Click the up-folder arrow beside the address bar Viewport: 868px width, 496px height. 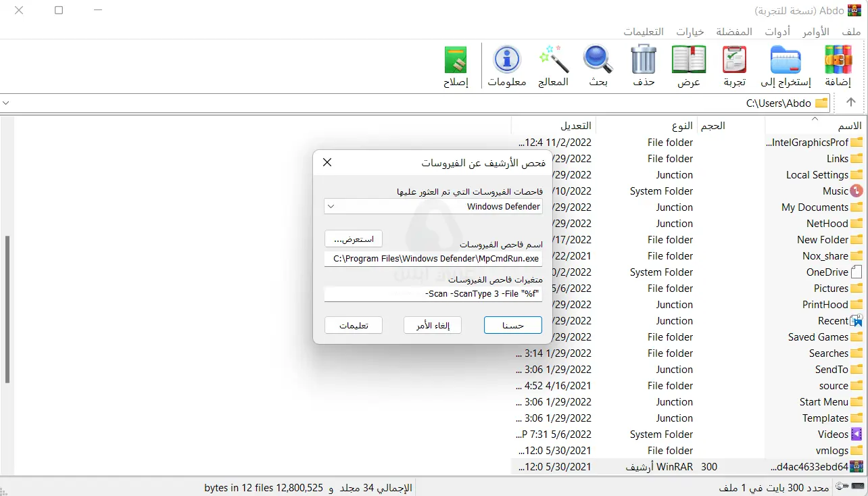[x=850, y=103]
